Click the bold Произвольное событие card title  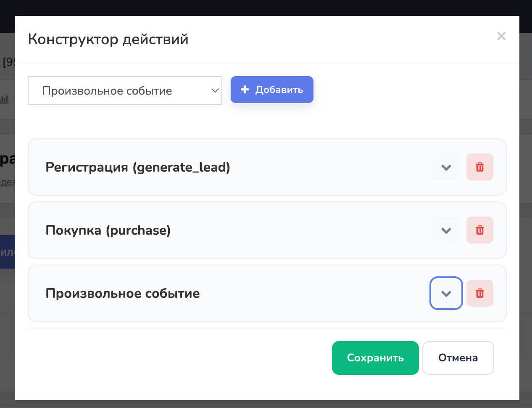(123, 293)
